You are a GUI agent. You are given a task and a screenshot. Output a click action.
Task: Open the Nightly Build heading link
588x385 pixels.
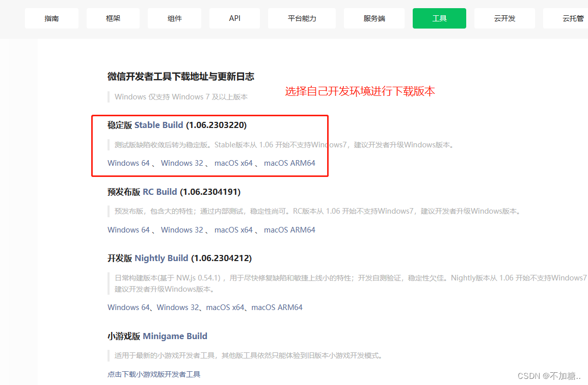(162, 258)
